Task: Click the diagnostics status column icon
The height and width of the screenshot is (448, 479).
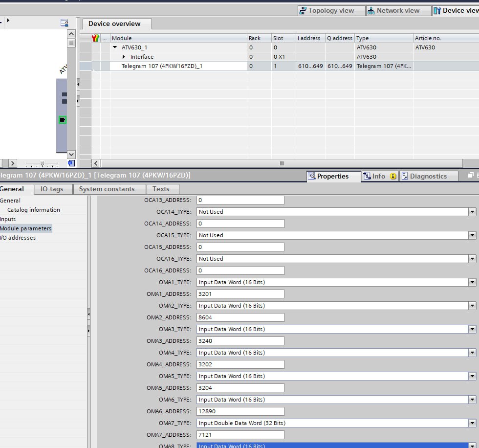Action: coord(95,38)
